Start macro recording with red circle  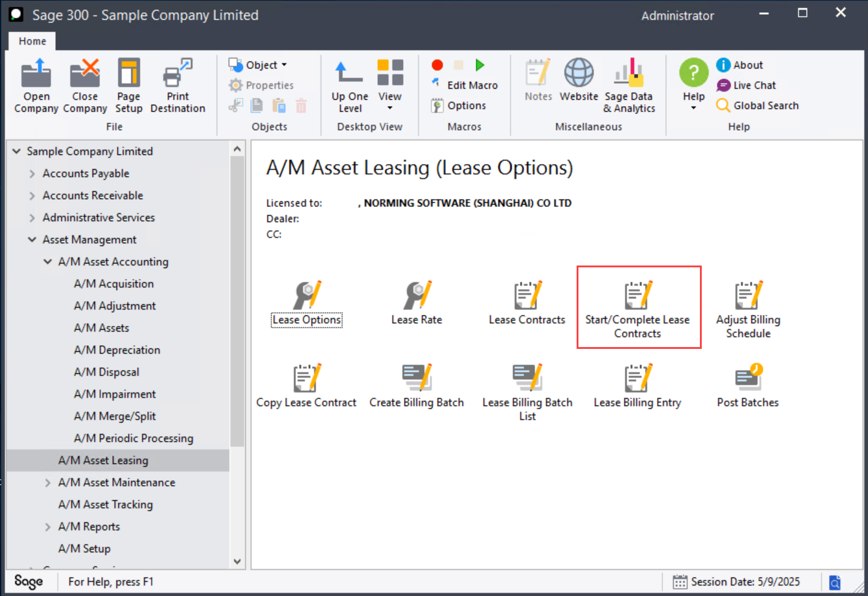click(437, 65)
